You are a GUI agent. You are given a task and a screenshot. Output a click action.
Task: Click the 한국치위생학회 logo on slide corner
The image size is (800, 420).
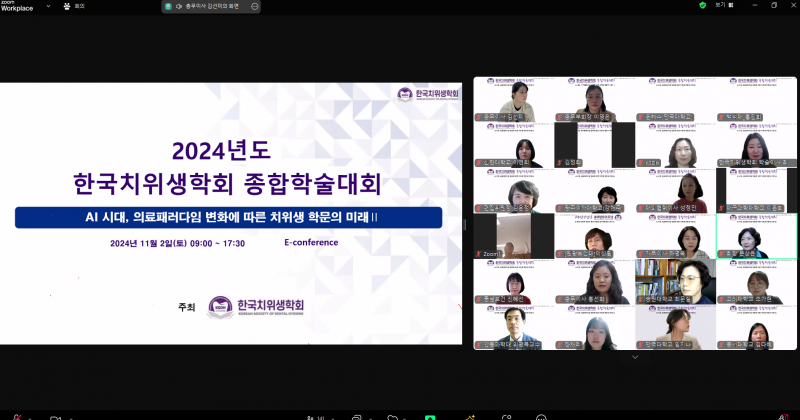(x=429, y=95)
